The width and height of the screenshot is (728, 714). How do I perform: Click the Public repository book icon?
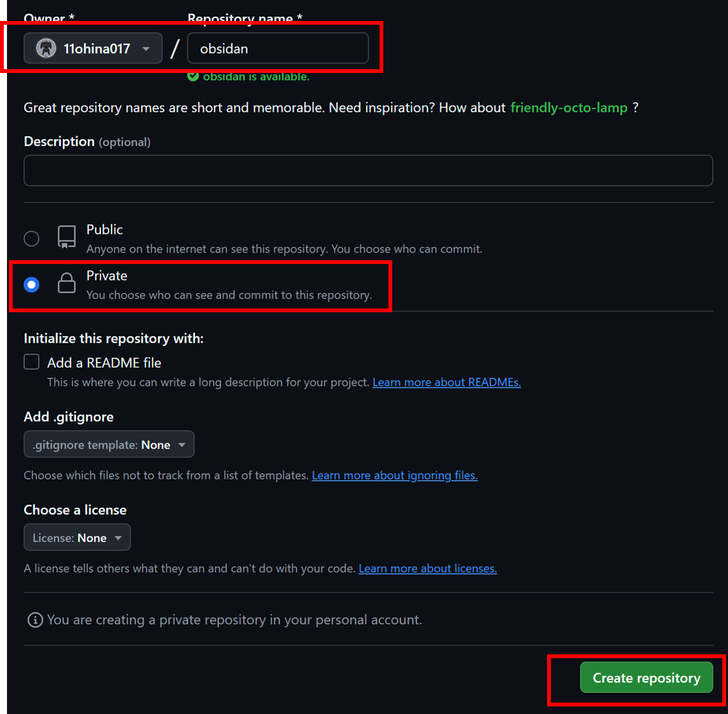[67, 237]
